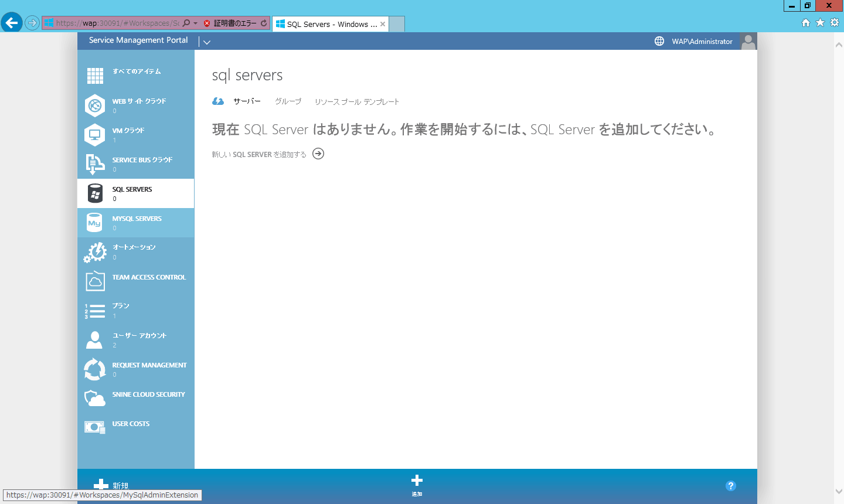Open the Automation gear icon
Viewport: 844px width, 504px height.
pyautogui.click(x=95, y=252)
